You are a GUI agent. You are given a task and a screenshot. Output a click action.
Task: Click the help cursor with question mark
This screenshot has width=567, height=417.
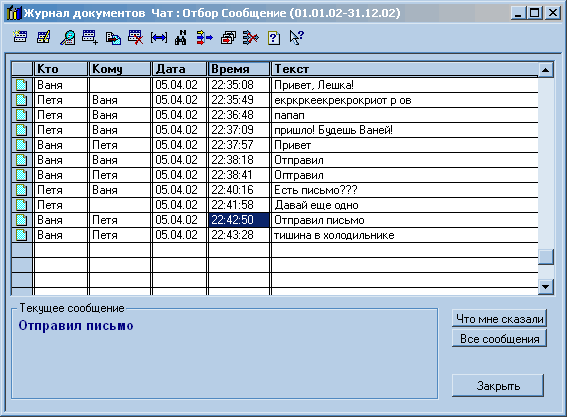(297, 38)
